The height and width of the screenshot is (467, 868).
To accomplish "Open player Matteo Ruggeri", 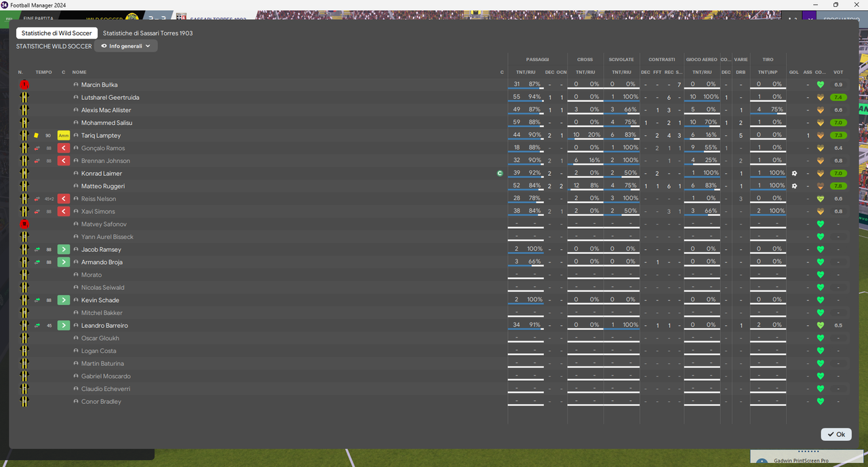I will [x=103, y=186].
